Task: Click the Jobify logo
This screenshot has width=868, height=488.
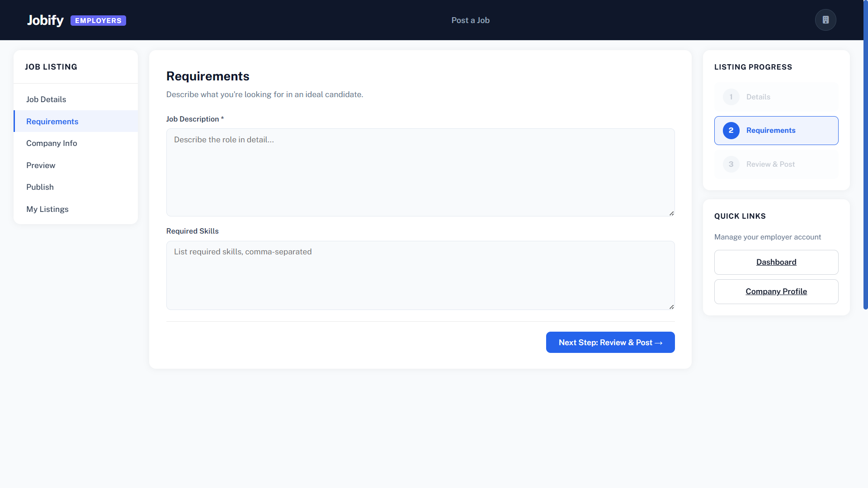Action: click(x=45, y=20)
